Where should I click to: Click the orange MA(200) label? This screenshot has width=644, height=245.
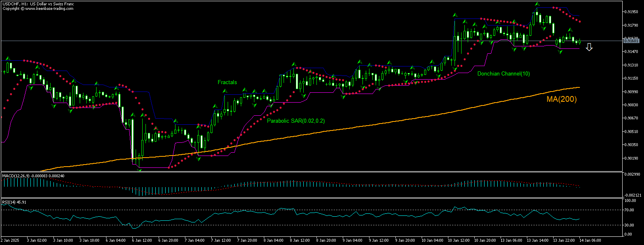coord(561,99)
